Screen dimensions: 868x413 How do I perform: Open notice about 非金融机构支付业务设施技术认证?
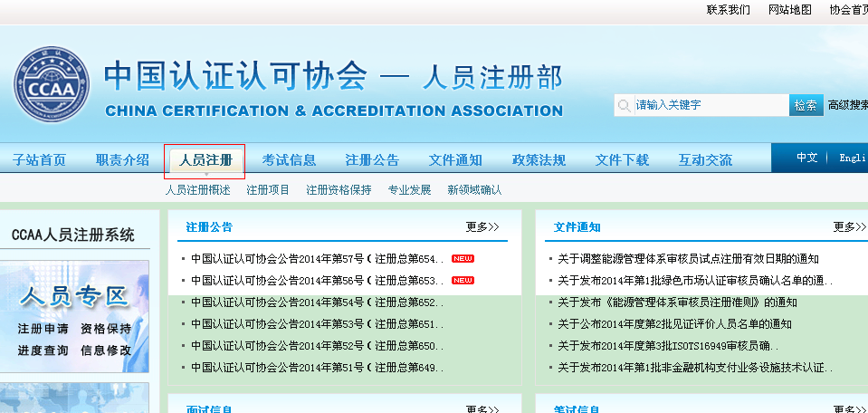click(x=695, y=368)
